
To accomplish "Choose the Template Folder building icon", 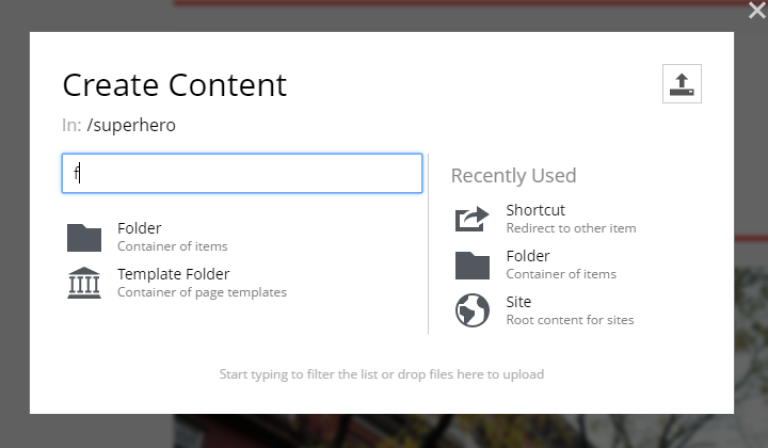I will (84, 283).
